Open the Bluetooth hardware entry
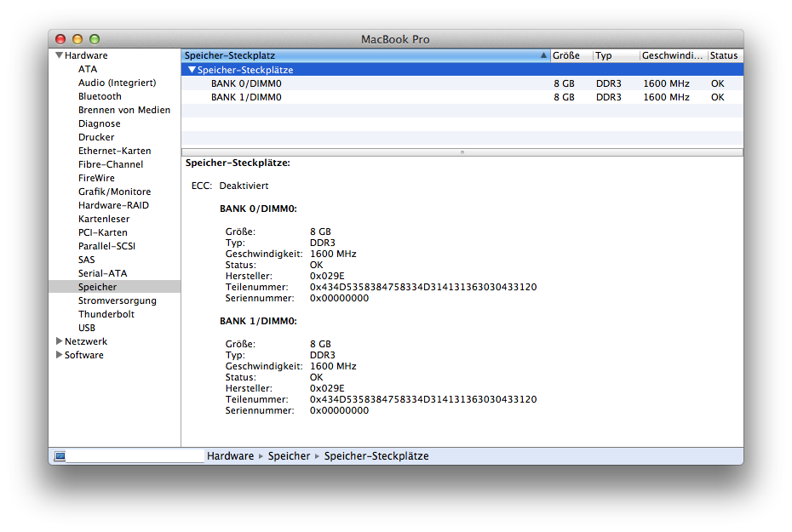 (100, 96)
